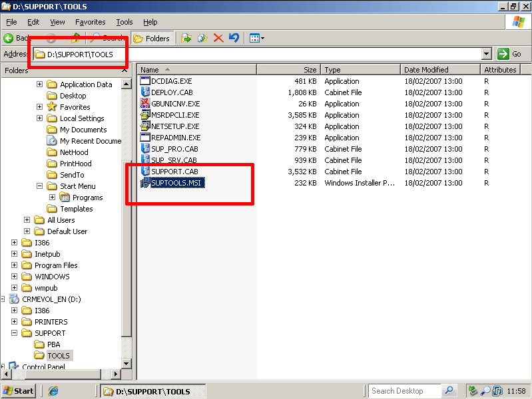Click the Copy To folder icon
Image resolution: width=532 pixels, height=399 pixels.
pyautogui.click(x=202, y=38)
